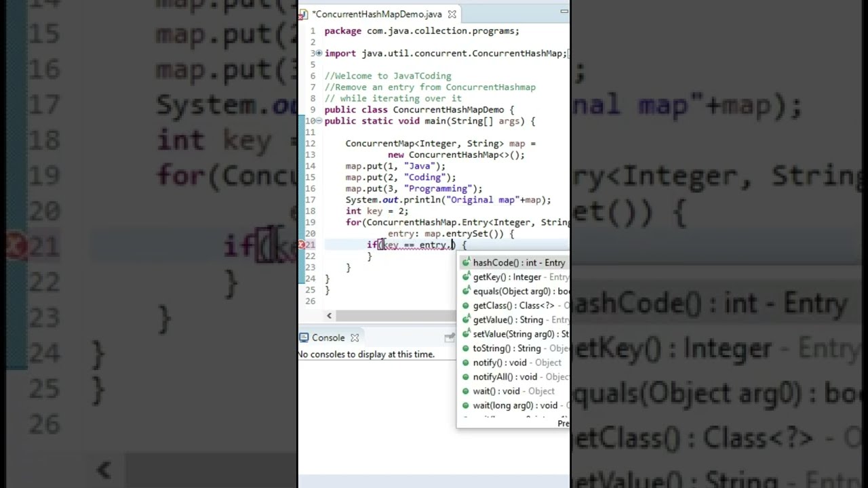
Task: Click 'No consoles to display at this time.'
Action: (366, 354)
